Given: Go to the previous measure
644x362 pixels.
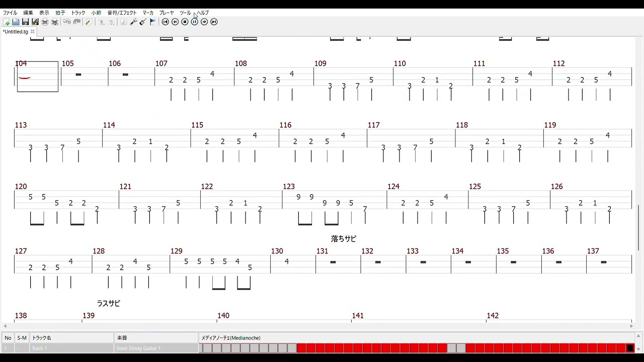Looking at the screenshot, I should 175,22.
